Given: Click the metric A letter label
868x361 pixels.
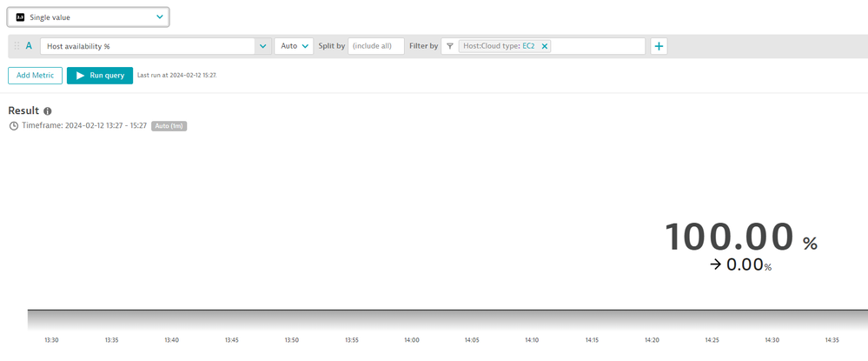Looking at the screenshot, I should coord(29,46).
